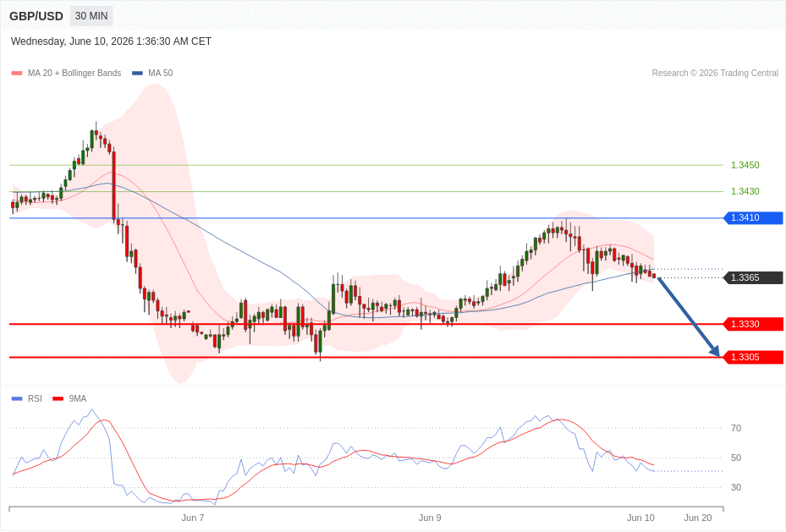Click the red 1.3305 support price tag
786x532 pixels.
click(753, 357)
